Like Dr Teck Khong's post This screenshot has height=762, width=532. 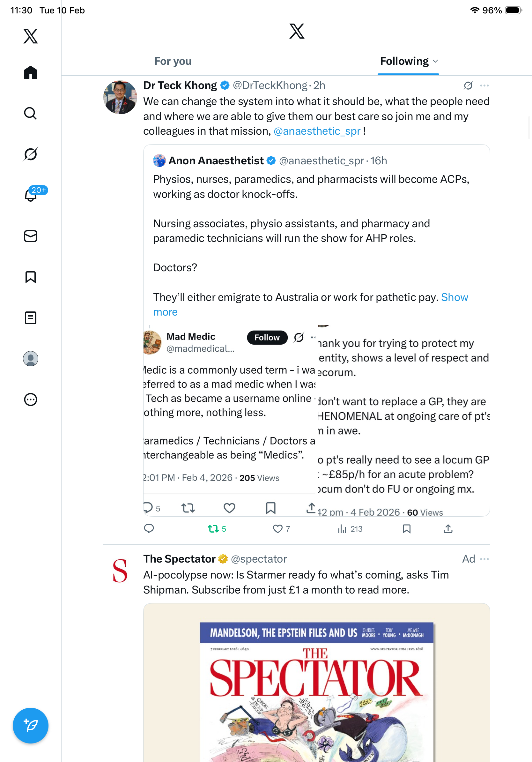(277, 529)
